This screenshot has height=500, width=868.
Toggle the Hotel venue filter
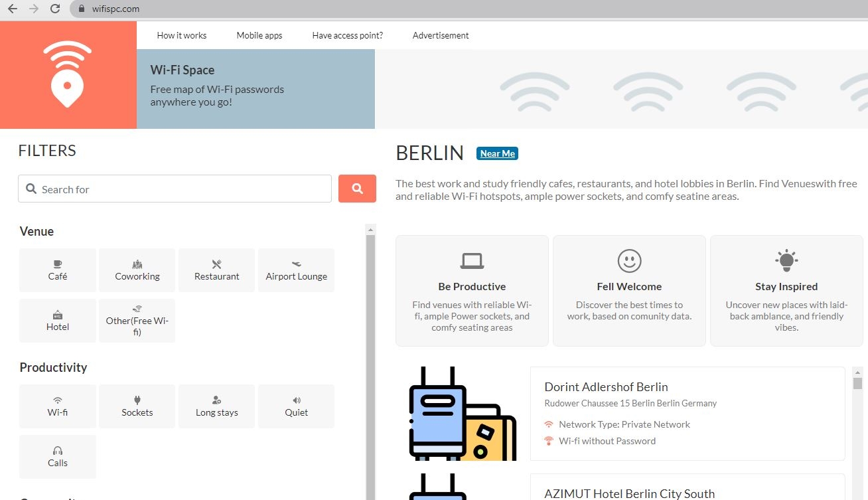pyautogui.click(x=58, y=321)
